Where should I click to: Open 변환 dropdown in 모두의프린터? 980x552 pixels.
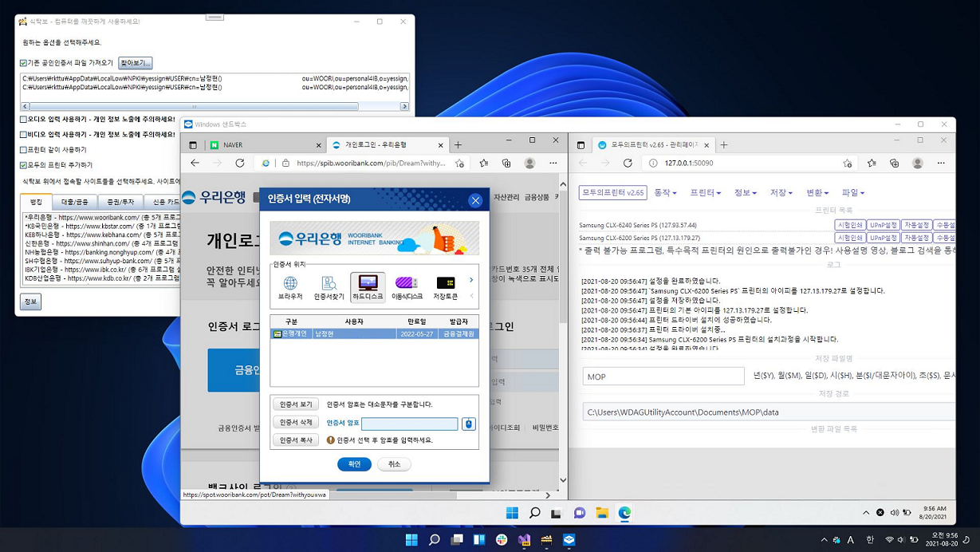(817, 192)
